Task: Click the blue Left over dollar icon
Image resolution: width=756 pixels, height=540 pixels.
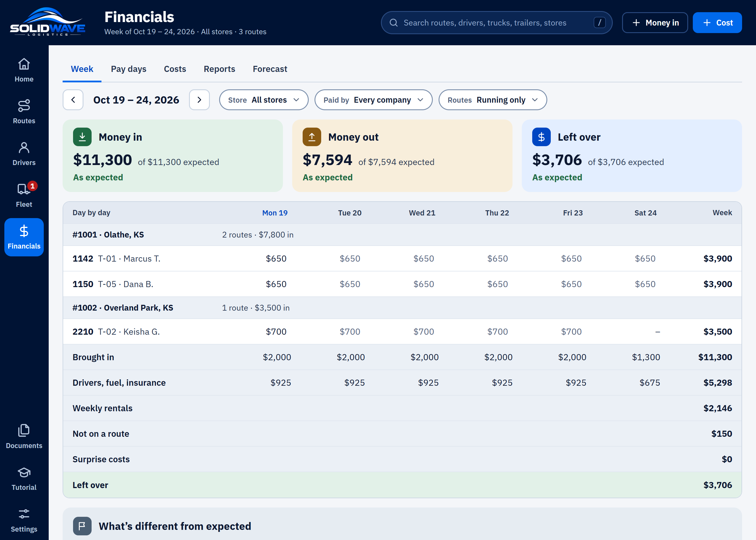Action: [541, 137]
